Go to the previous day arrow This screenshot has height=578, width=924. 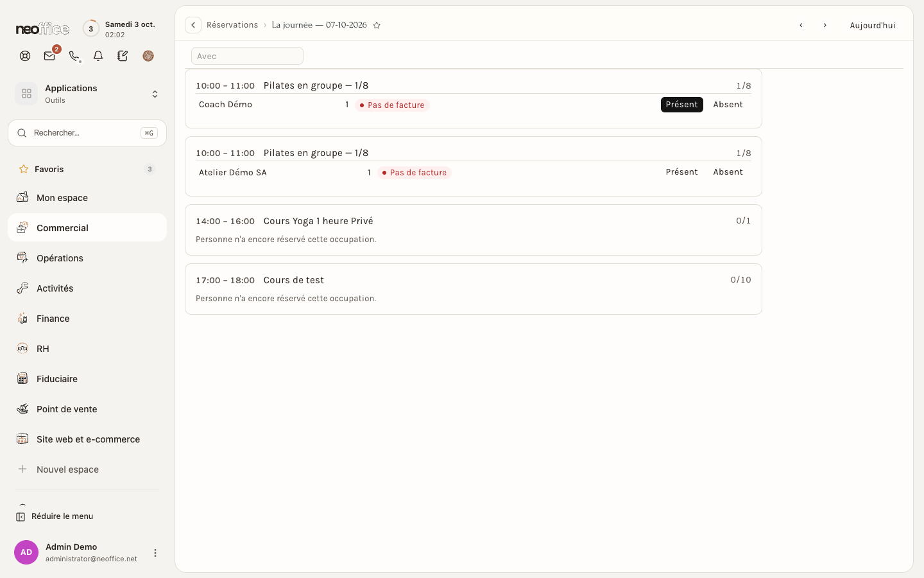click(x=801, y=25)
